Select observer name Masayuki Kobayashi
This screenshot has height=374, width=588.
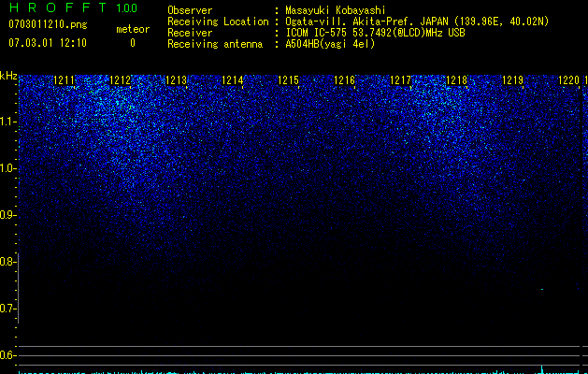[336, 10]
